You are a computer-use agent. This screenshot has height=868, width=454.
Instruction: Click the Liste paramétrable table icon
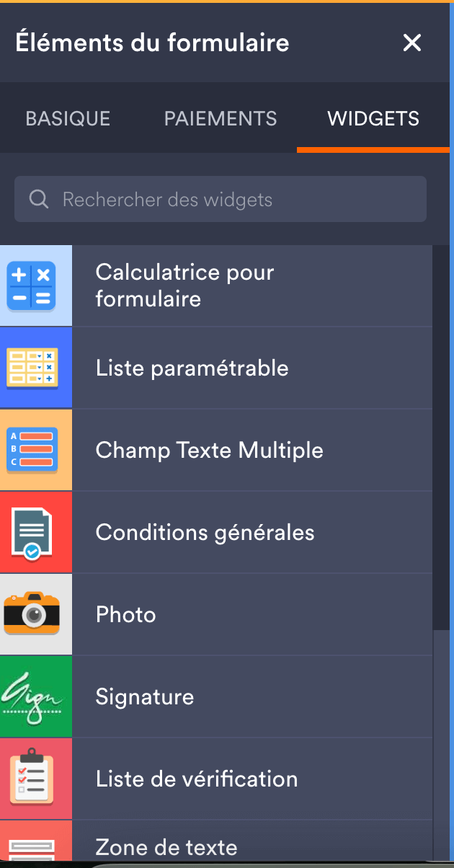coord(32,368)
